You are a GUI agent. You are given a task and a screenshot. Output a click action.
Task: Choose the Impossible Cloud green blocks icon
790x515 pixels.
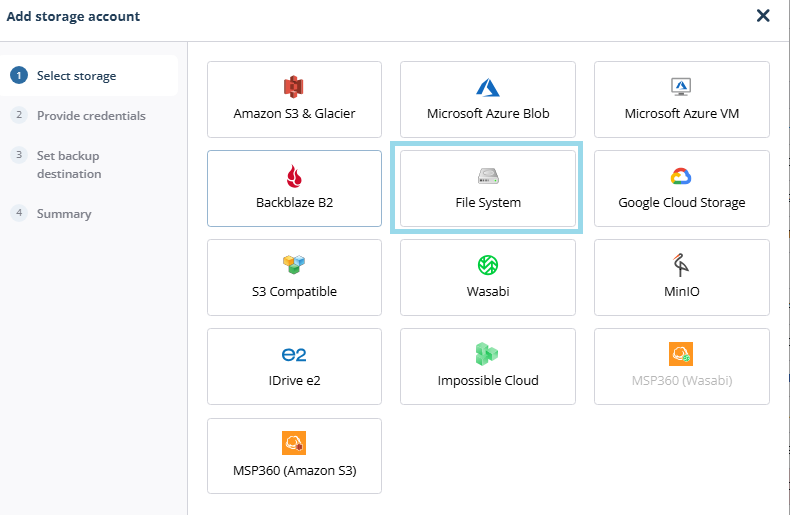486,354
